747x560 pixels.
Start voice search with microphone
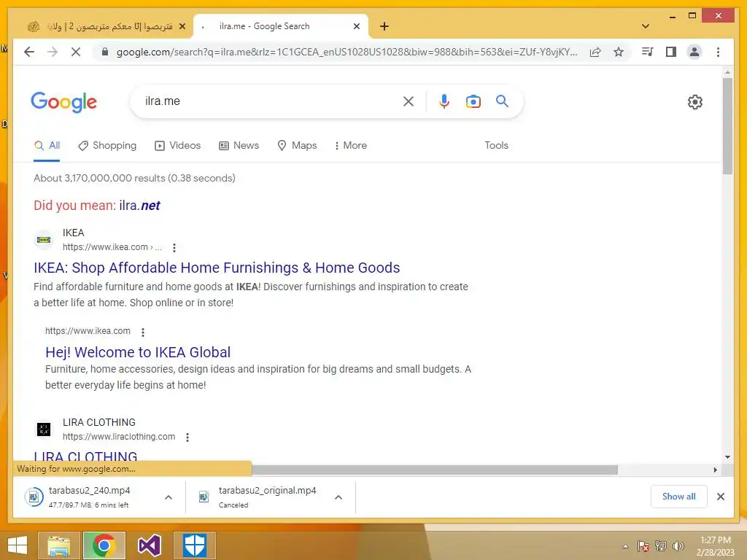[444, 101]
